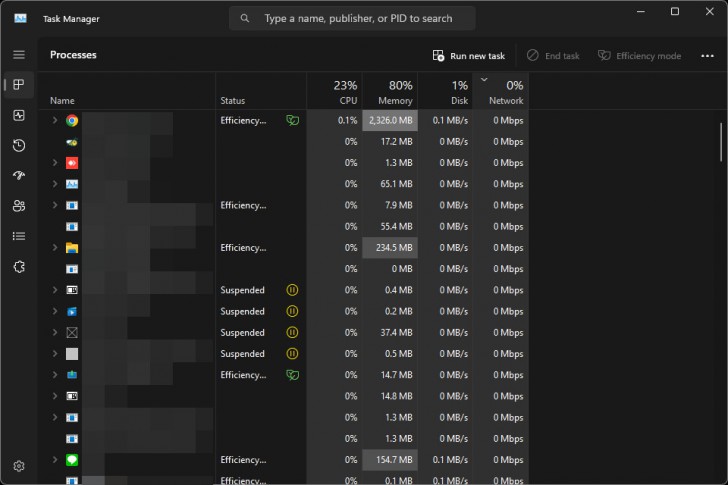Click the Task Manager process icon in list
728x485 pixels.
pos(72,184)
